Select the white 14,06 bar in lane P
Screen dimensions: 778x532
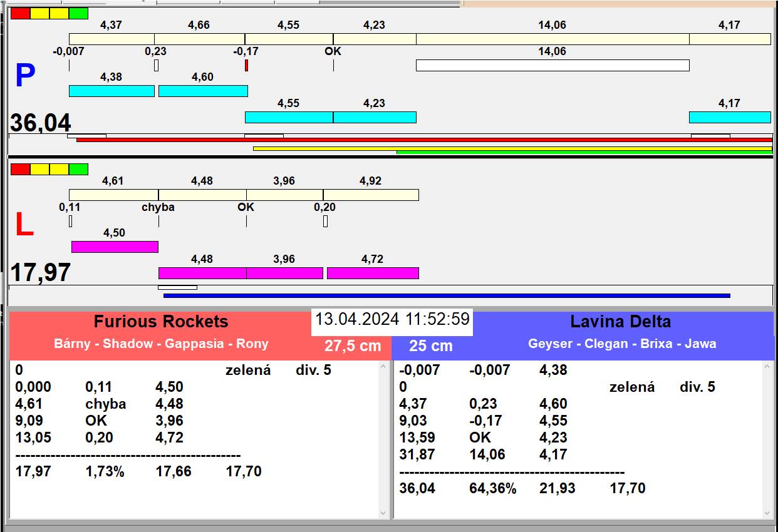pyautogui.click(x=552, y=65)
